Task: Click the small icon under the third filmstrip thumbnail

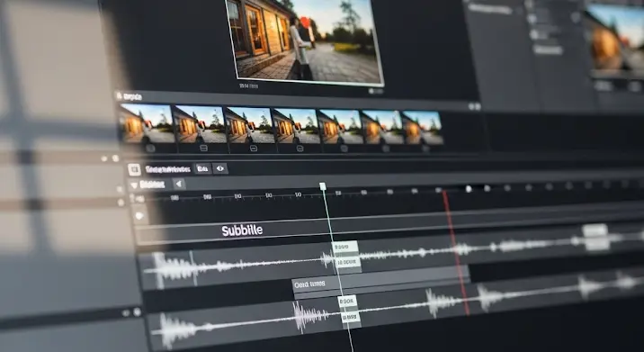Action: pos(254,149)
